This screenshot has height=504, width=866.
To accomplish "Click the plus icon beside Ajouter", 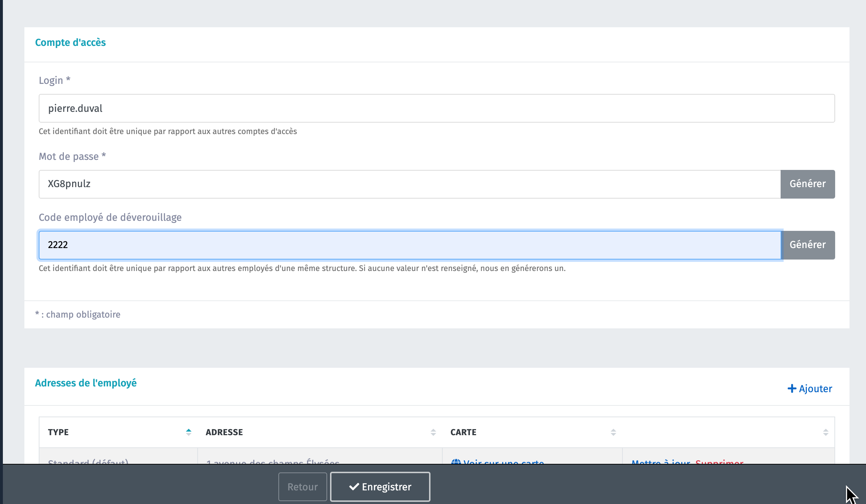I will (x=792, y=389).
